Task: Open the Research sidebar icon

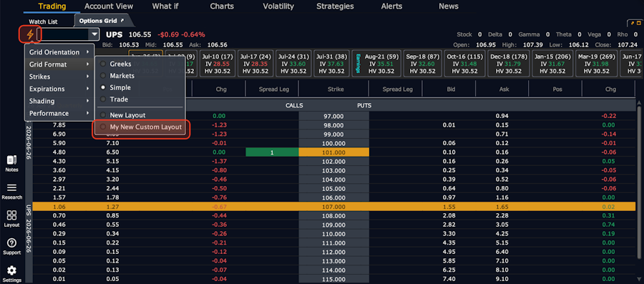Action: pos(11,191)
